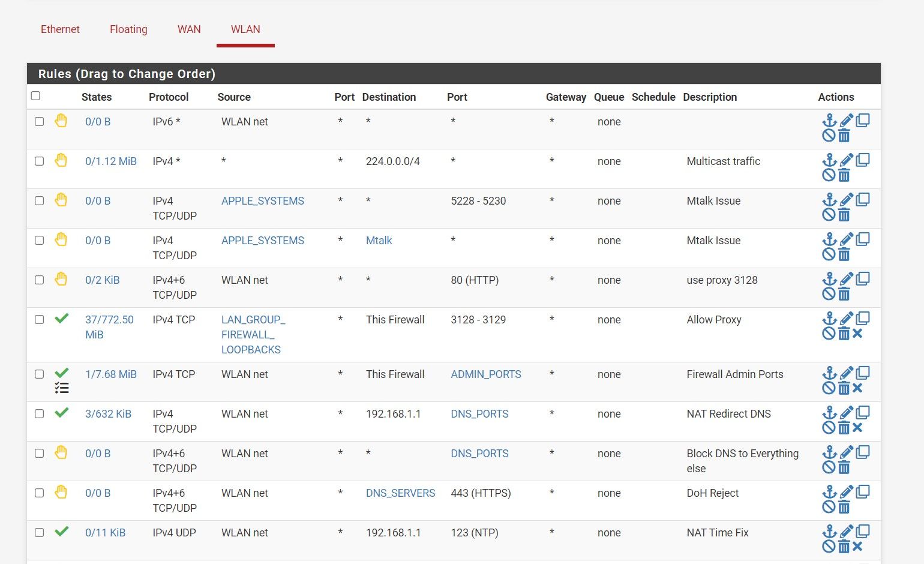The width and height of the screenshot is (924, 564).
Task: Open the LAN_GROUP_FIREWALL_LOOPBACKS source alias
Action: coord(253,335)
